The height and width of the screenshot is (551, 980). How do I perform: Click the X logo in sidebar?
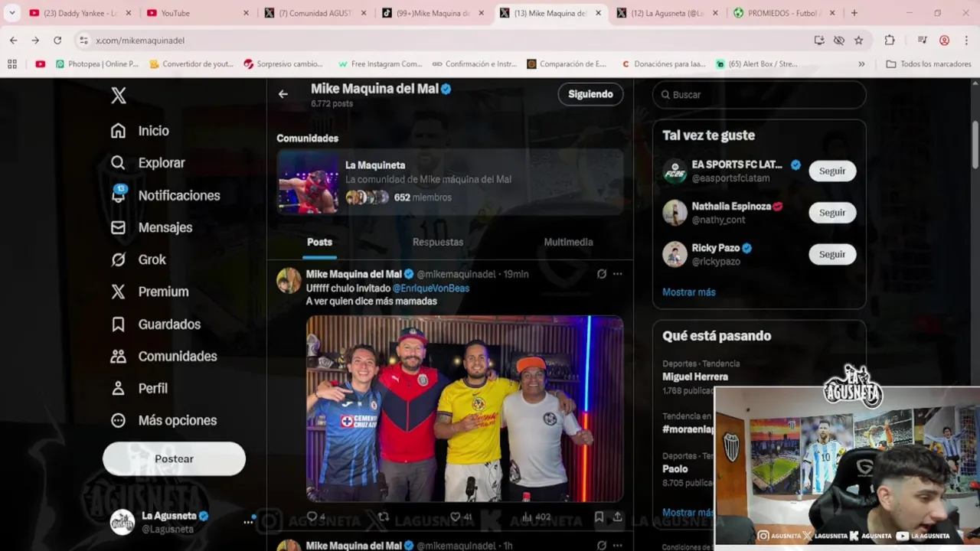click(x=119, y=96)
